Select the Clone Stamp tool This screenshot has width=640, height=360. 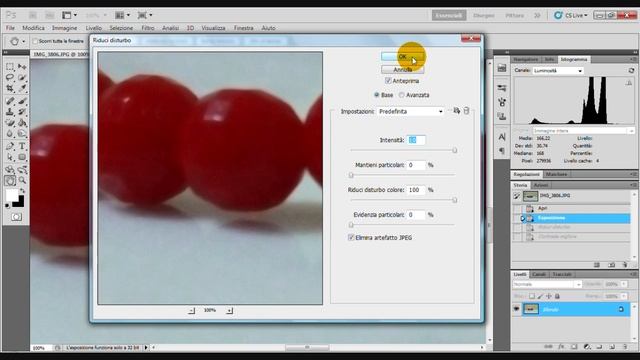click(10, 111)
